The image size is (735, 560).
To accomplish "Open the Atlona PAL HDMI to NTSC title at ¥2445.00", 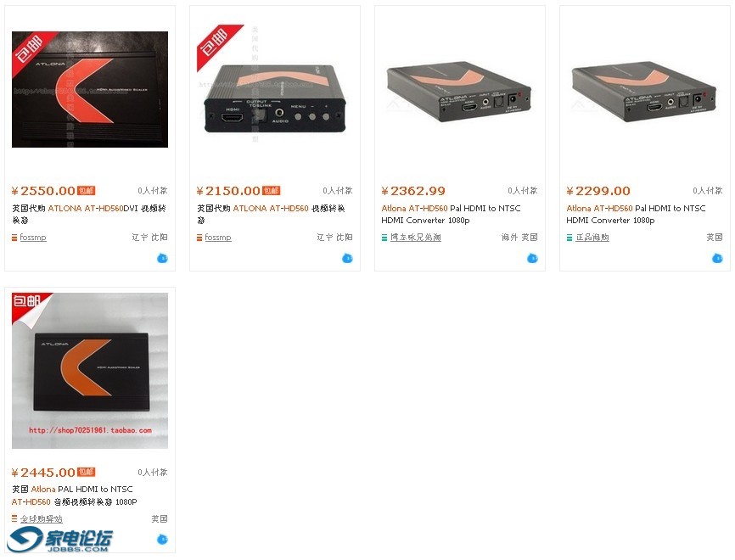I will point(75,496).
